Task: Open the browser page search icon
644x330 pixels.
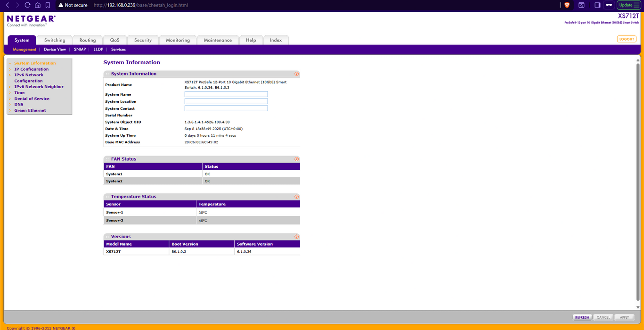Action: click(x=581, y=5)
